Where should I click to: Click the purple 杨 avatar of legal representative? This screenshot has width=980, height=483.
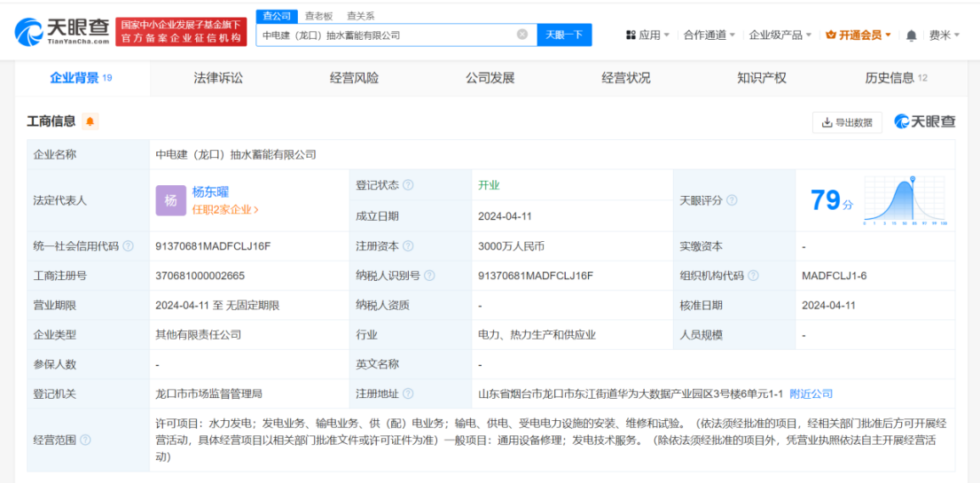(x=171, y=200)
